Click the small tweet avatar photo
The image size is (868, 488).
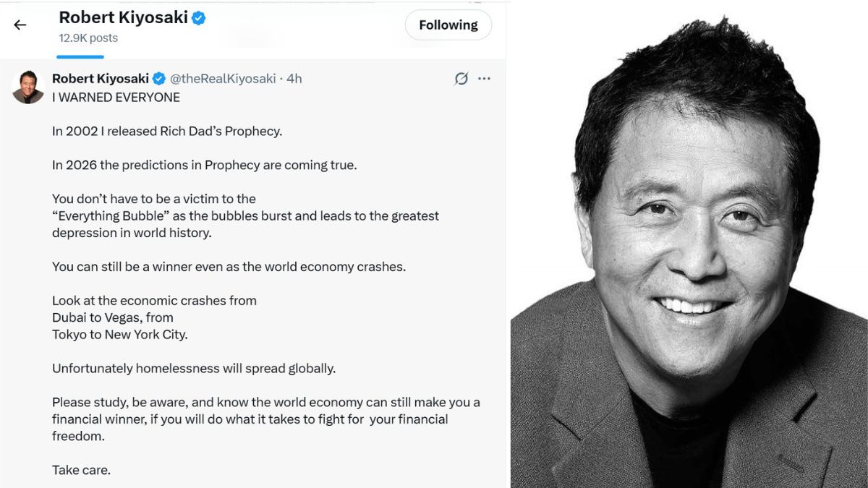[x=28, y=87]
